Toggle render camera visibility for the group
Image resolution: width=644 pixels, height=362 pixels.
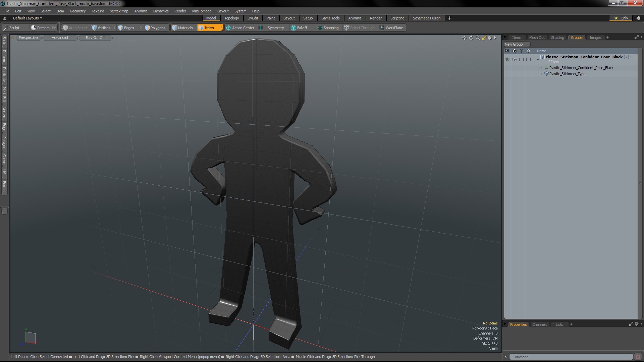[515, 59]
